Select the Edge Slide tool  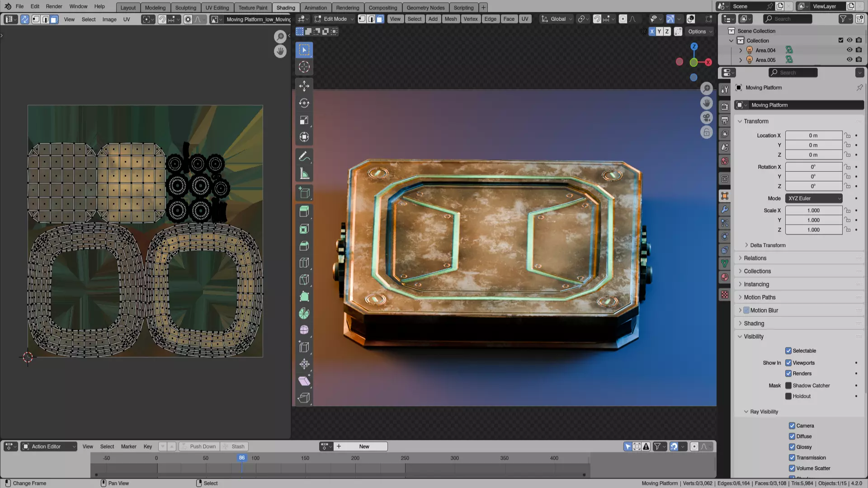coord(304,347)
